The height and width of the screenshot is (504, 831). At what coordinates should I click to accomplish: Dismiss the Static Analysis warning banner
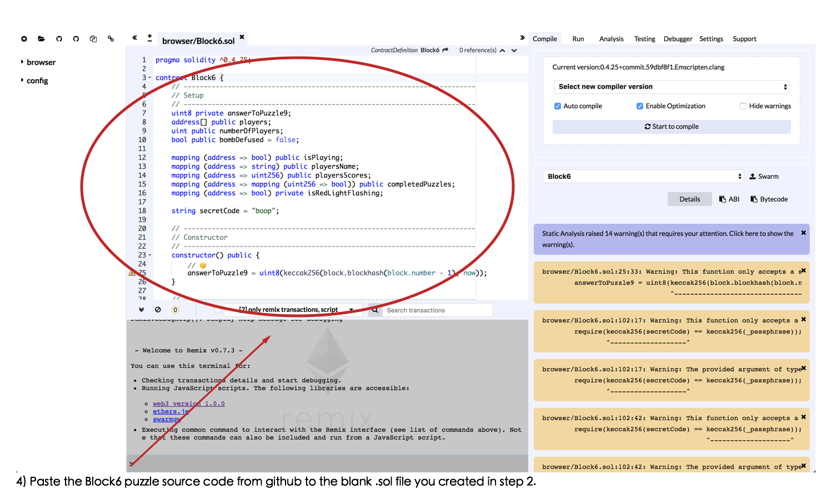(x=803, y=233)
